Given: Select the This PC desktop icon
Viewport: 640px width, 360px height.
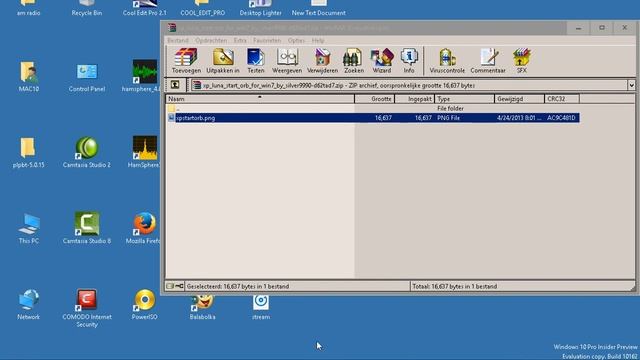Looking at the screenshot, I should coord(29,229).
